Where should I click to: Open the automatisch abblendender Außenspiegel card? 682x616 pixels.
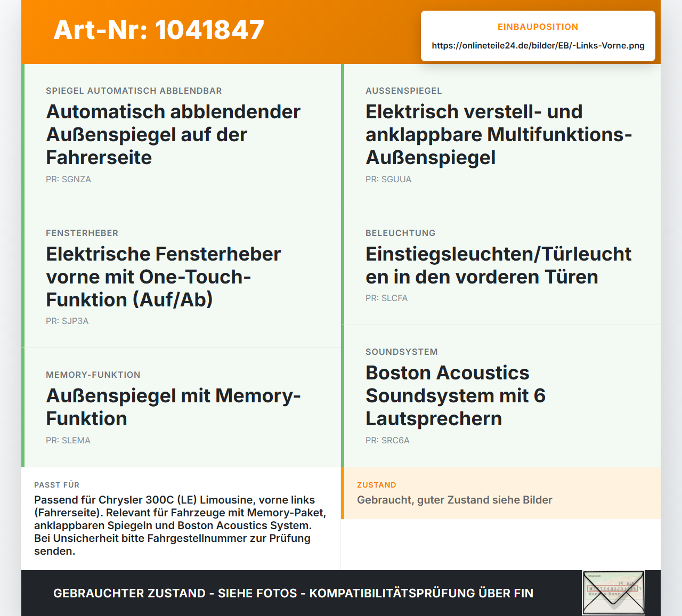click(x=181, y=135)
